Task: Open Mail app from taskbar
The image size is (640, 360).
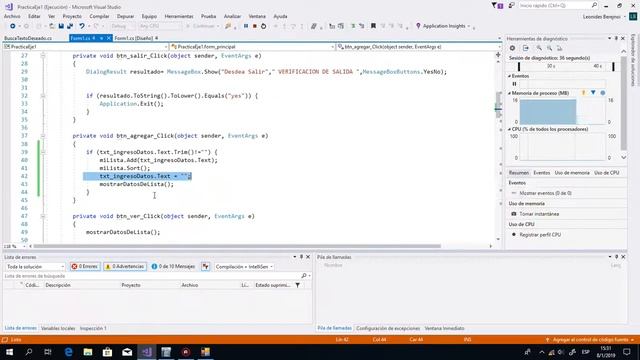Action: 127,352
